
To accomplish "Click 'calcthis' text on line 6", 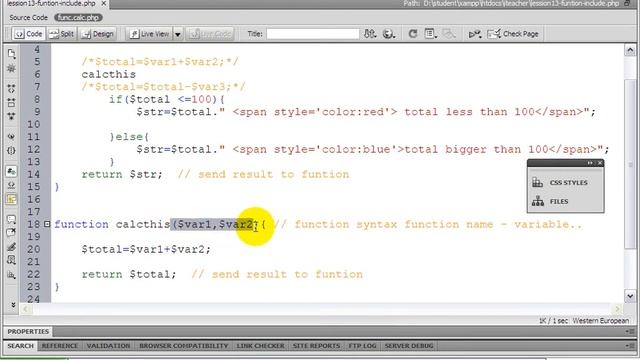I will click(109, 74).
